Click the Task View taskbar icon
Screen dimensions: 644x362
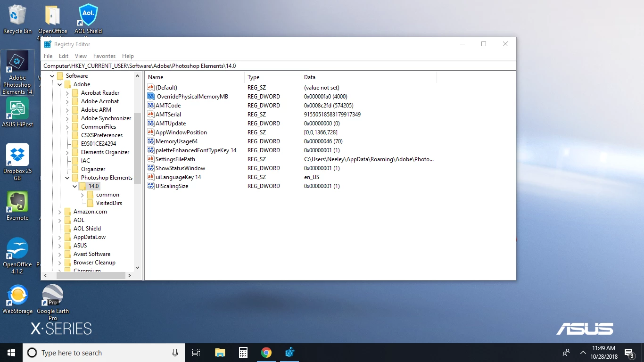pyautogui.click(x=196, y=353)
